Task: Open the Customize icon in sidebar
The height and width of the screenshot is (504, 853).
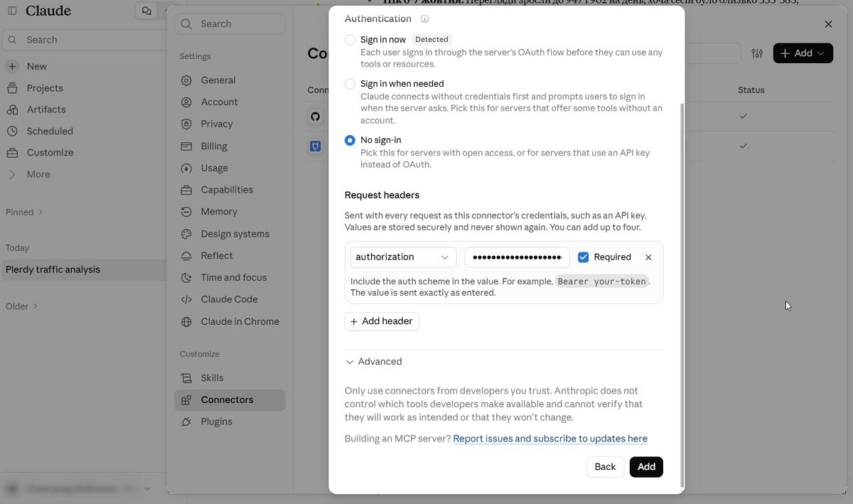Action: point(12,153)
